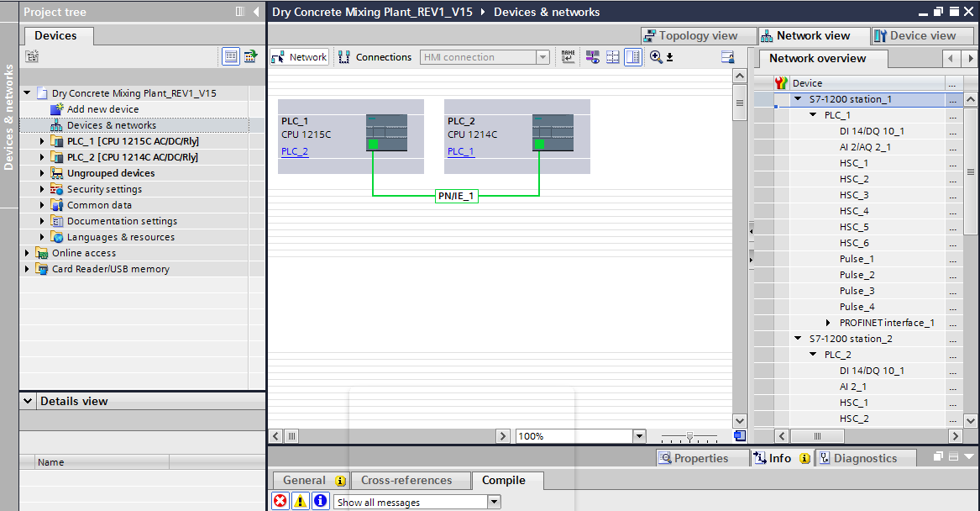Click the save window settings icon
Image resolution: width=980 pixels, height=511 pixels.
click(x=727, y=57)
